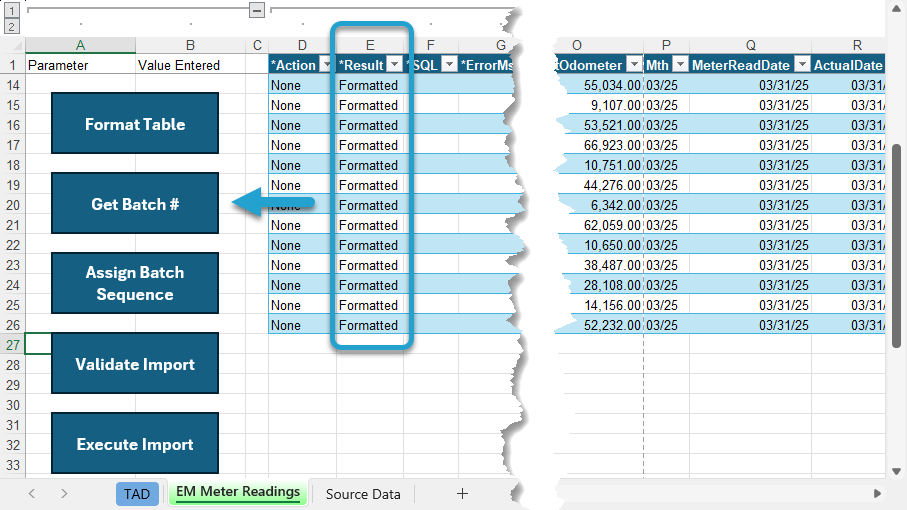Viewport: 907px width, 510px height.
Task: Collapse the column group with minus button
Action: point(257,10)
